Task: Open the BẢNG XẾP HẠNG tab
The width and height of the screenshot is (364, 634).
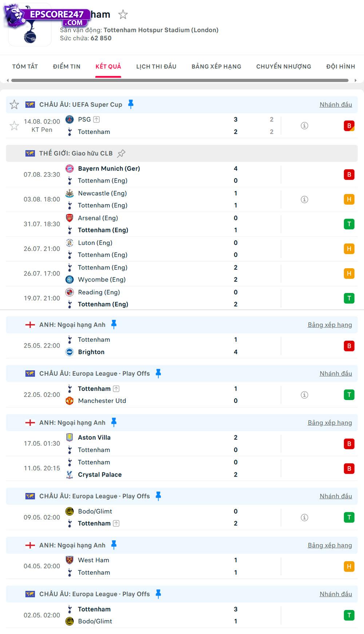Action: tap(216, 66)
